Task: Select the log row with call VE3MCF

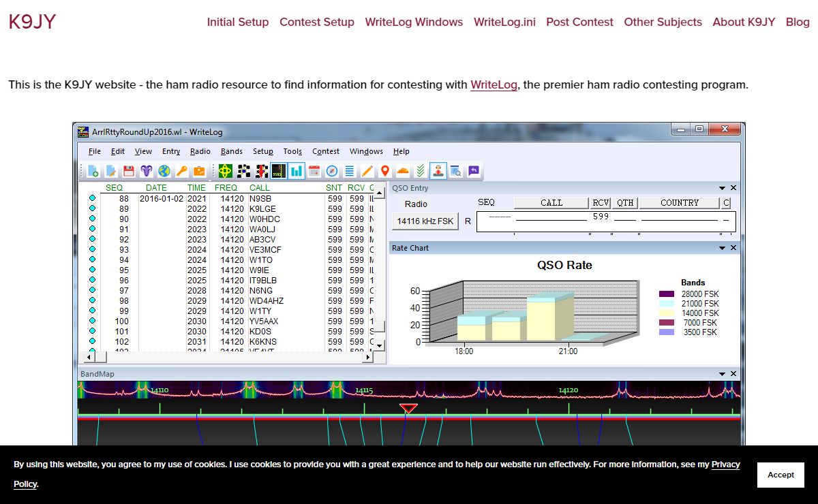Action: click(x=228, y=250)
